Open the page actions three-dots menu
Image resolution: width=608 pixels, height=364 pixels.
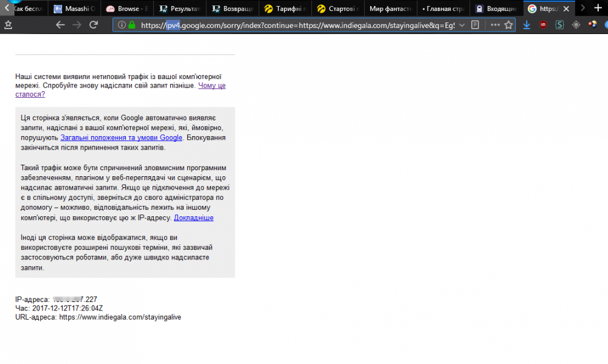495,25
